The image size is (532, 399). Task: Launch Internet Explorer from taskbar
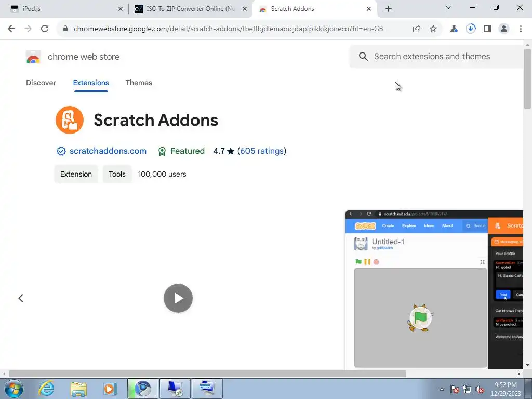pyautogui.click(x=46, y=389)
